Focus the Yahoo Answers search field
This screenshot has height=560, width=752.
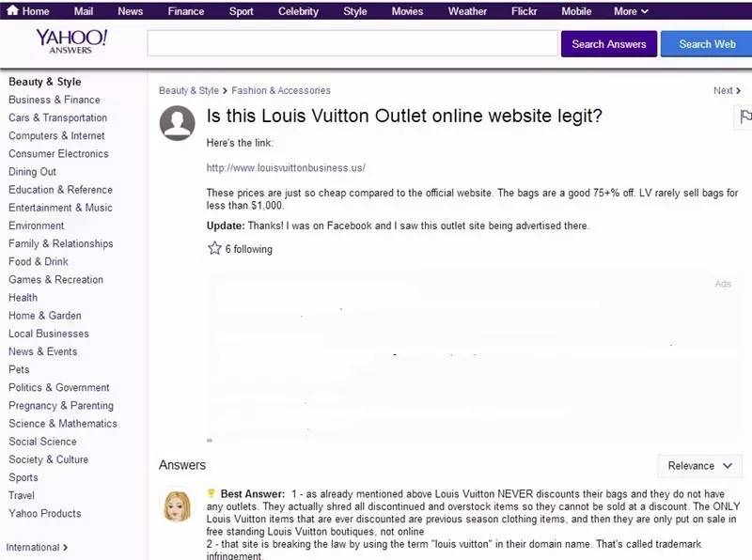(352, 43)
